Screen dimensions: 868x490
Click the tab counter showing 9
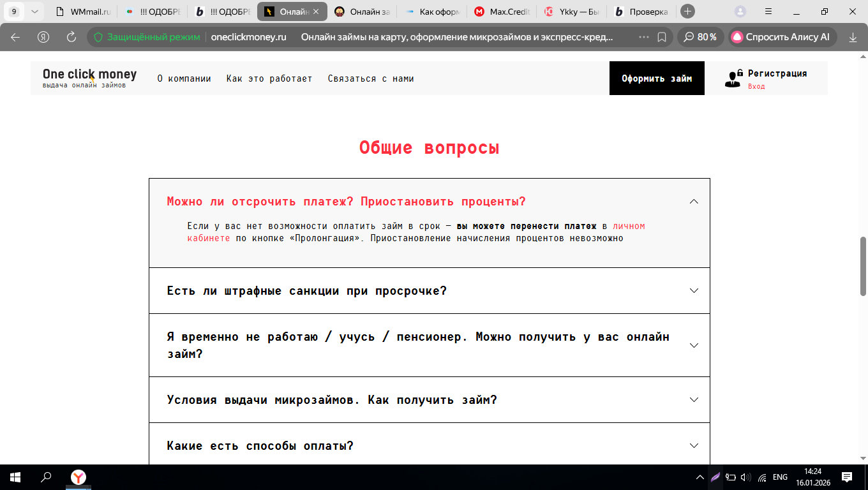(14, 11)
